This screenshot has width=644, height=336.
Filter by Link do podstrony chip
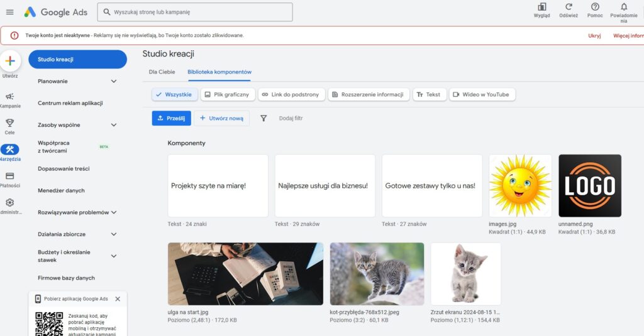point(291,94)
